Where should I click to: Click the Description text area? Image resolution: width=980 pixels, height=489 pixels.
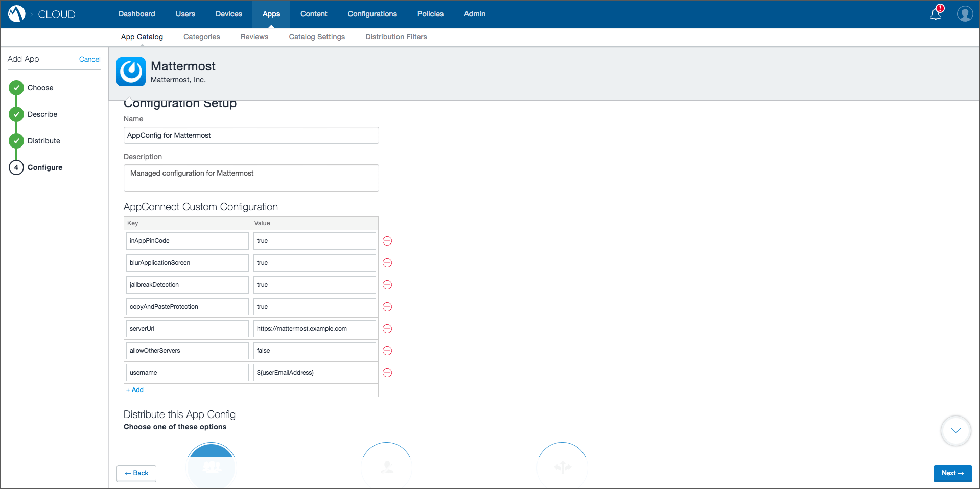click(x=251, y=178)
